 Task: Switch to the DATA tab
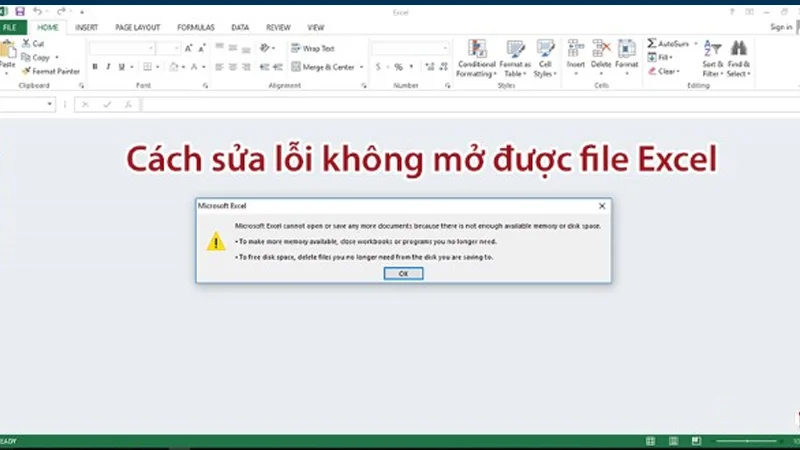pos(240,28)
